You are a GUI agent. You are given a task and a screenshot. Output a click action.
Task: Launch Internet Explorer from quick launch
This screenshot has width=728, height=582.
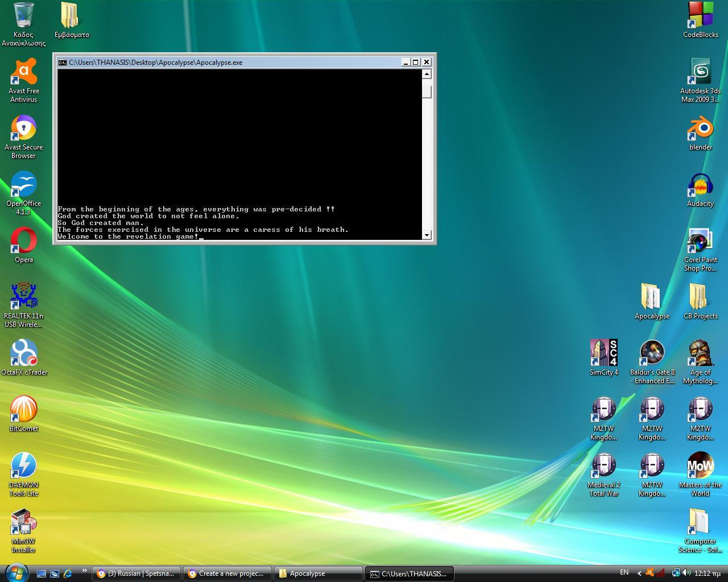tap(68, 573)
